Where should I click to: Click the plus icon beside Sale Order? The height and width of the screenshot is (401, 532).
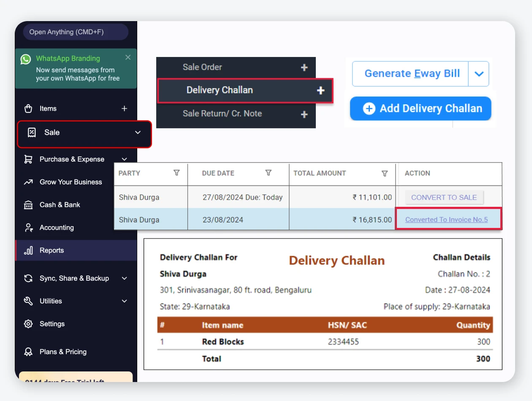click(304, 68)
